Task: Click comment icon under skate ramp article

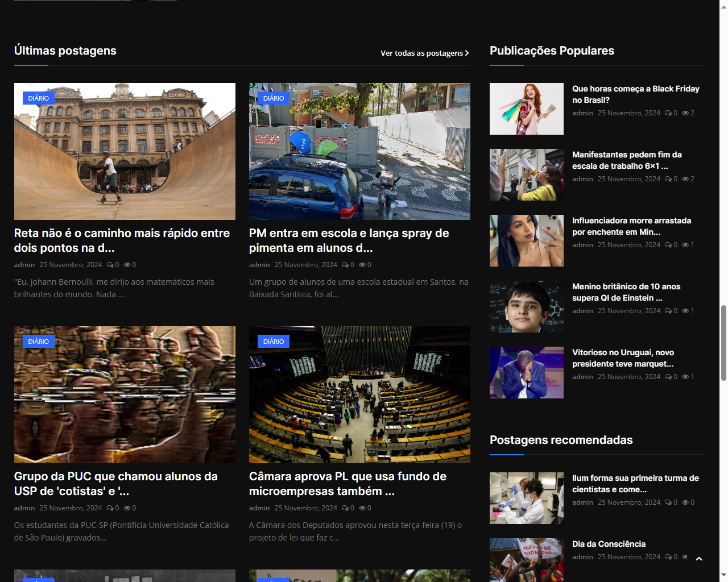Action: [x=110, y=265]
